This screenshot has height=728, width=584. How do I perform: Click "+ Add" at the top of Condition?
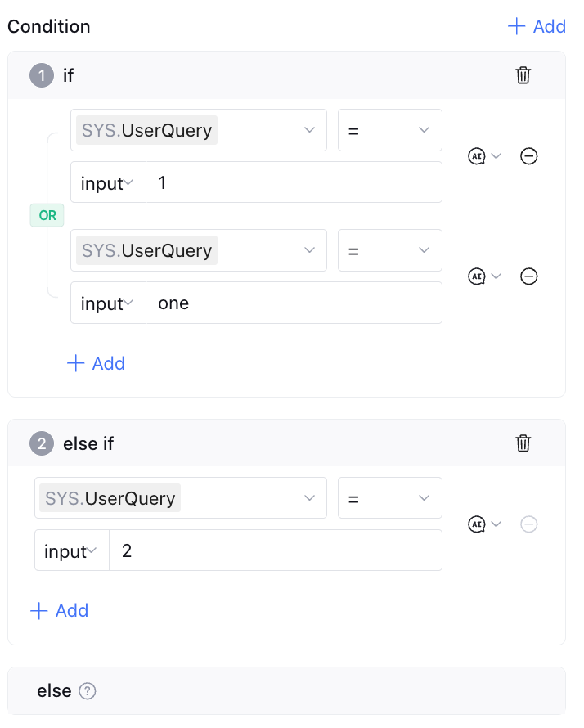click(x=537, y=26)
